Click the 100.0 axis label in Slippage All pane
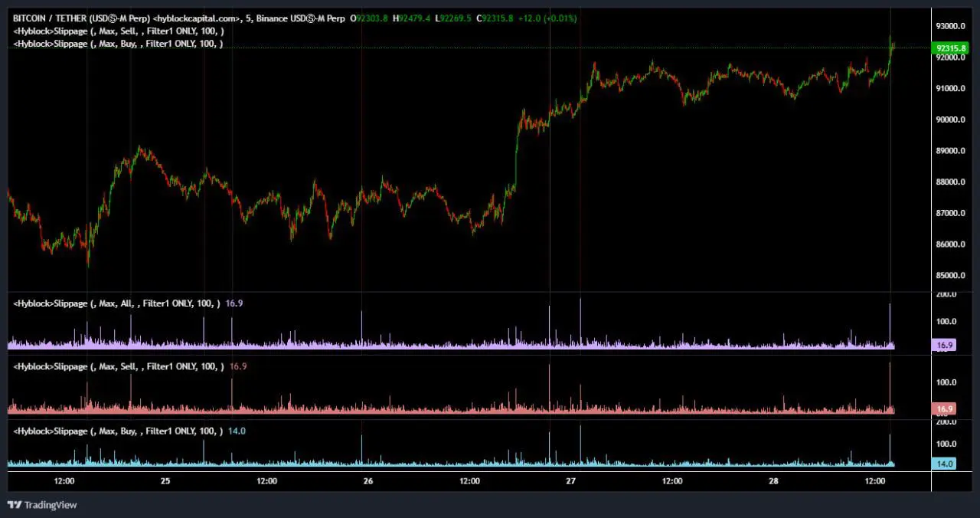This screenshot has height=518, width=980. point(946,322)
